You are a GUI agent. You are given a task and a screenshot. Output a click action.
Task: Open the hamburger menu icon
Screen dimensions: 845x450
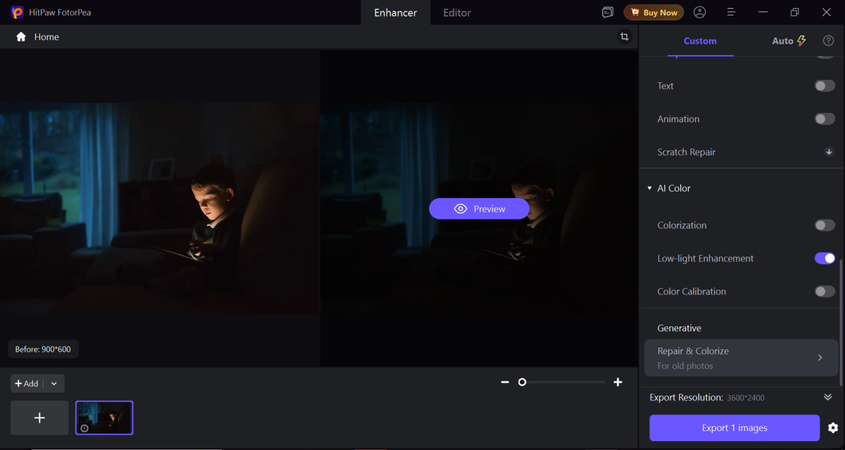(x=731, y=12)
